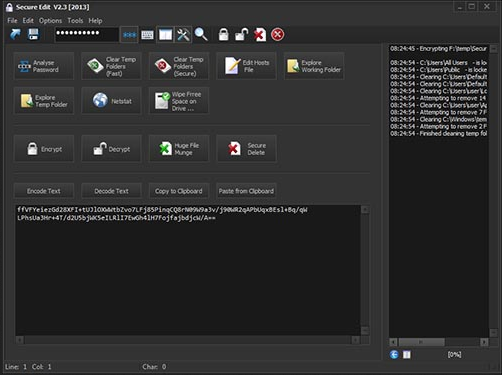
Task: Click the padlock icon in the title bar
Action: click(x=9, y=7)
